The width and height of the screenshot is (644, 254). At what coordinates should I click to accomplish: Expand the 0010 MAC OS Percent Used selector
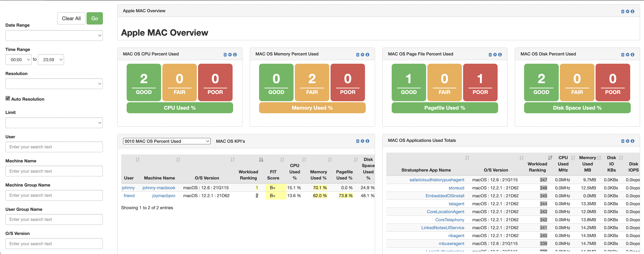[167, 141]
